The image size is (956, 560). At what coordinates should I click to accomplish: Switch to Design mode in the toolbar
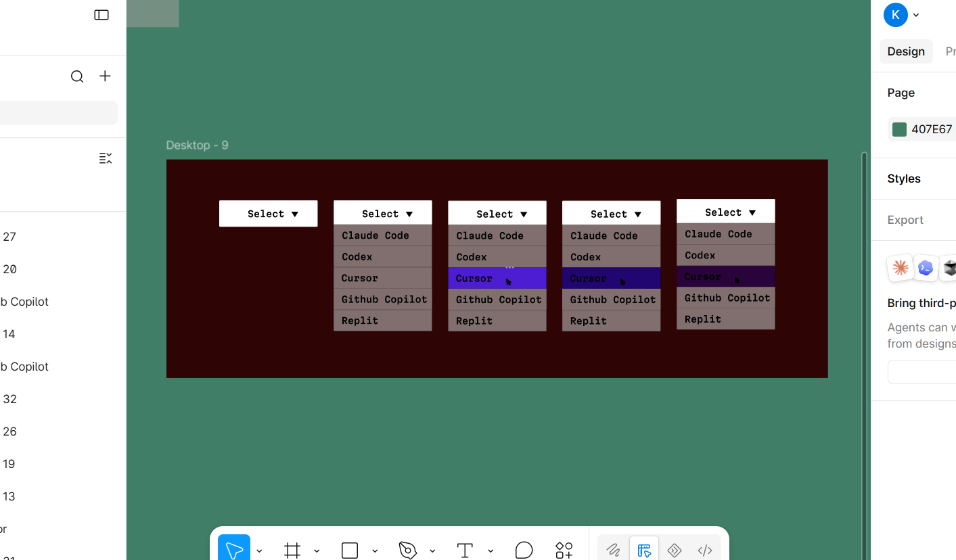643,550
